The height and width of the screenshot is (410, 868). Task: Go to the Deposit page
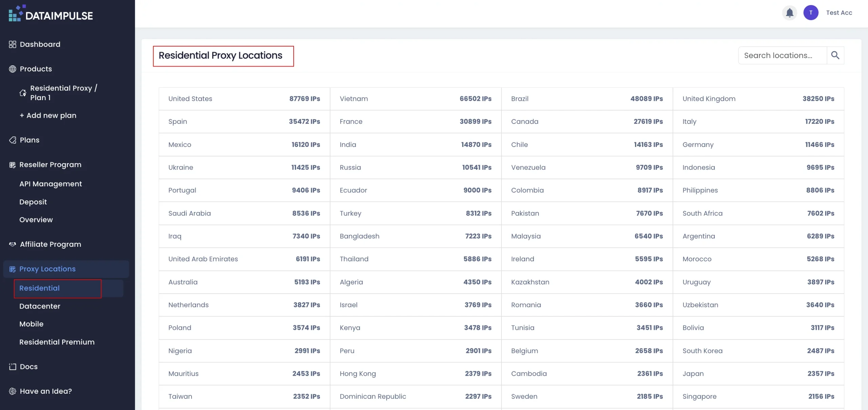point(33,202)
